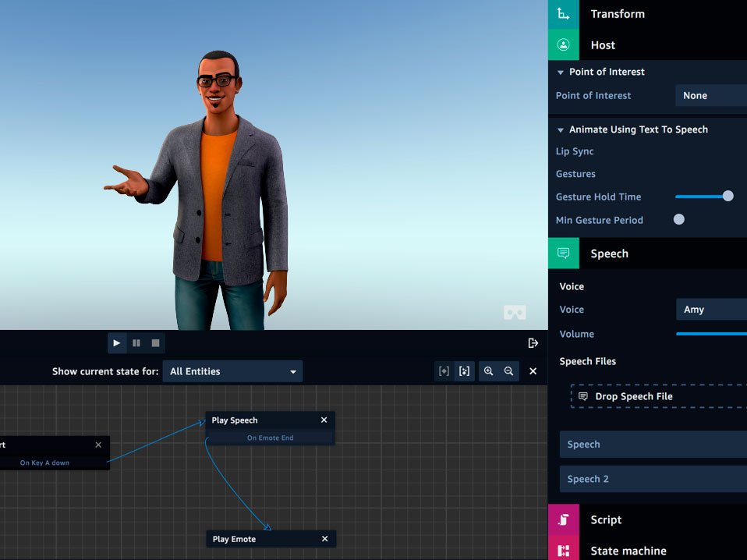747x560 pixels.
Task: Zoom in on the state graph
Action: click(x=489, y=371)
